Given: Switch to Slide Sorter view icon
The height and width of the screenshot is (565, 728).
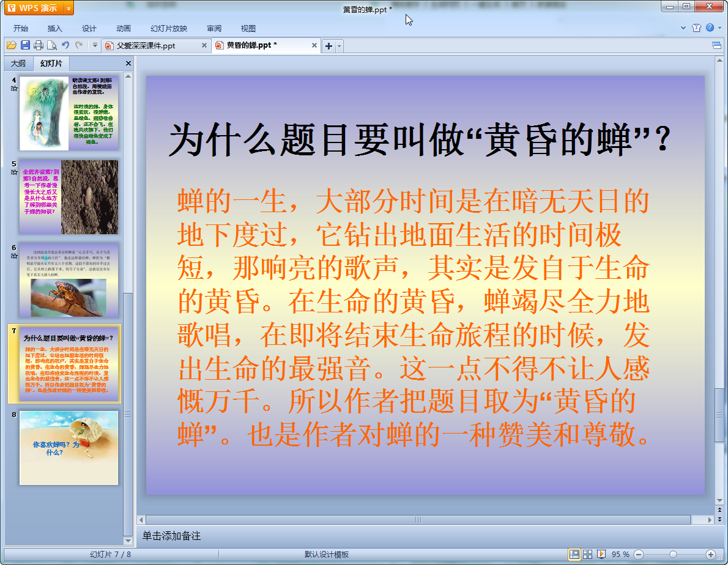Looking at the screenshot, I should [x=587, y=555].
